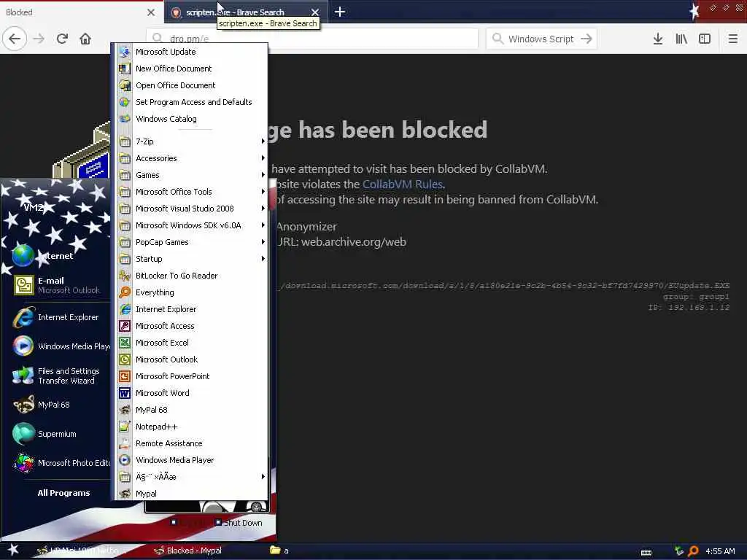Open Internet Explorer in Start menu left pane
Image resolution: width=747 pixels, height=560 pixels.
point(56,317)
